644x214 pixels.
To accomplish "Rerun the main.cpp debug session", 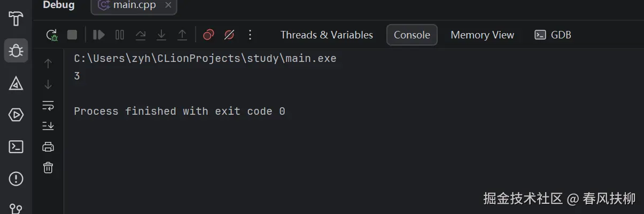I will 52,35.
